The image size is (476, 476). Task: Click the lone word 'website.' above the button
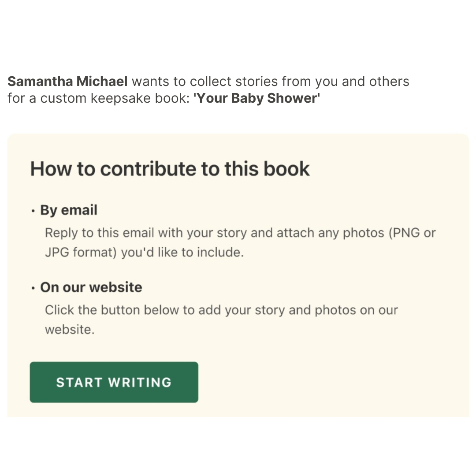pyautogui.click(x=70, y=330)
